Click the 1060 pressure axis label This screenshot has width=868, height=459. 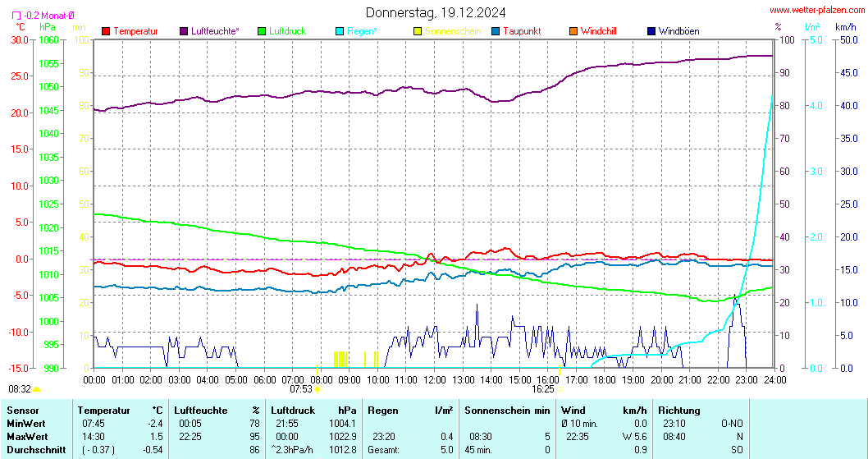(48, 40)
